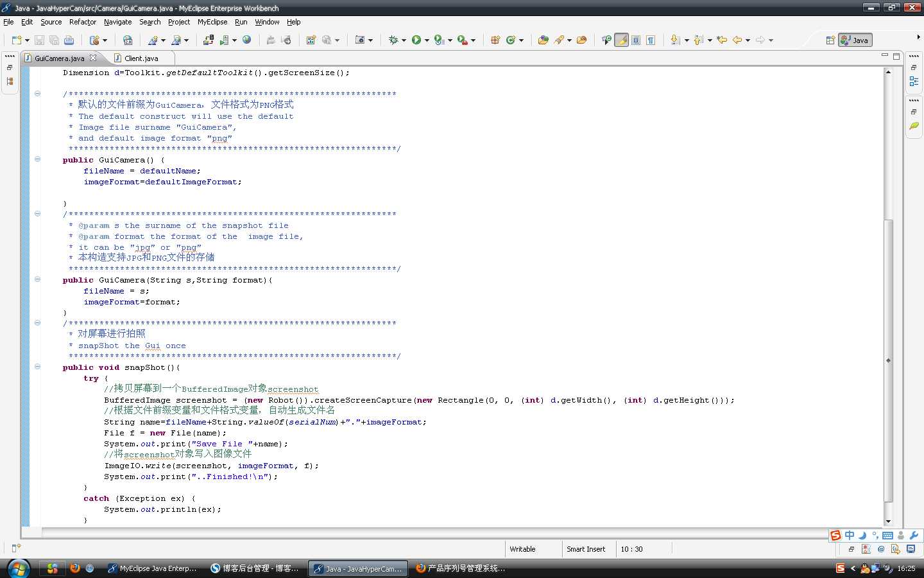Viewport: 924px width, 578px height.
Task: Toggle Block Selection Mode button
Action: tap(636, 40)
